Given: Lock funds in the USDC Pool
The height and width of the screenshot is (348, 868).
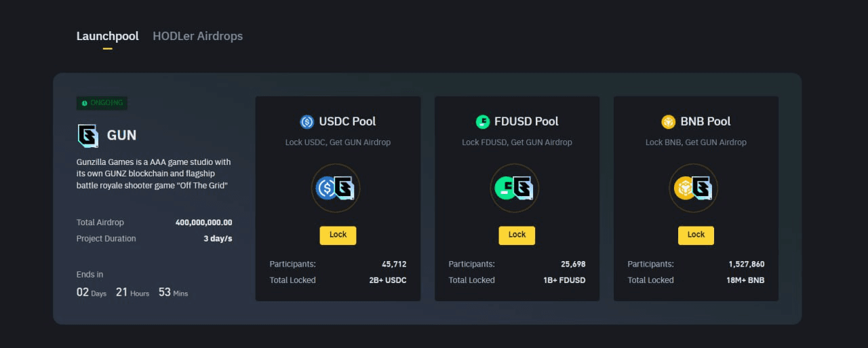Looking at the screenshot, I should click(x=338, y=235).
